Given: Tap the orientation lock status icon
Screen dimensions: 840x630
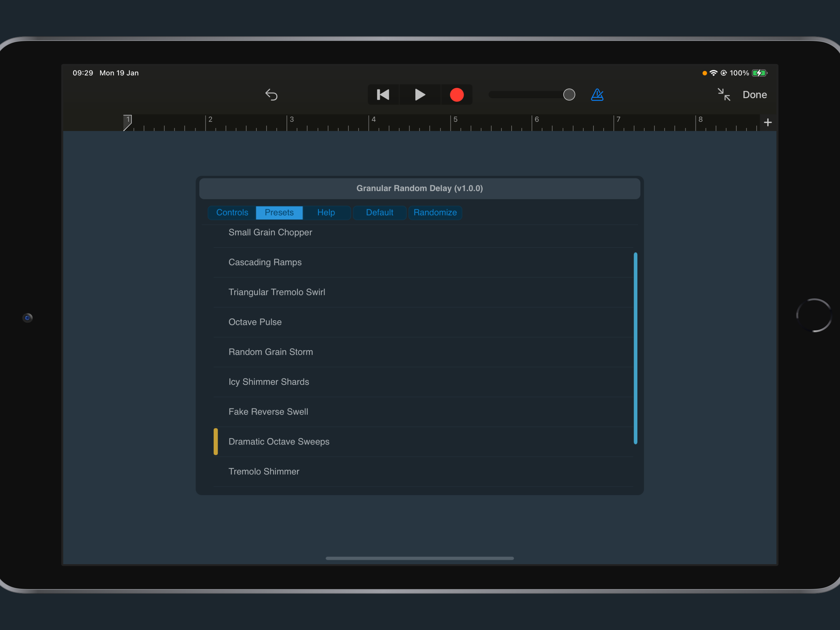Looking at the screenshot, I should [x=723, y=73].
